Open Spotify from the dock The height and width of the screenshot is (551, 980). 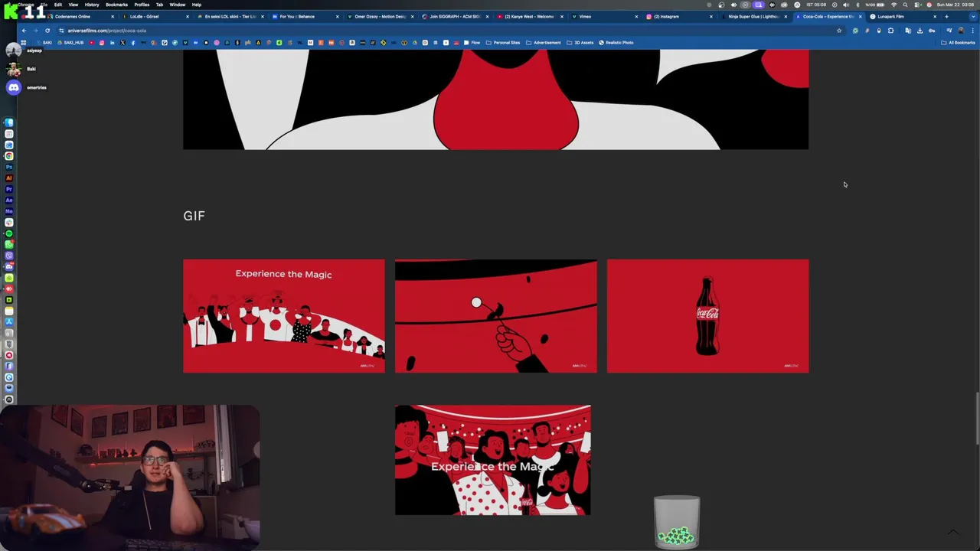[9, 233]
